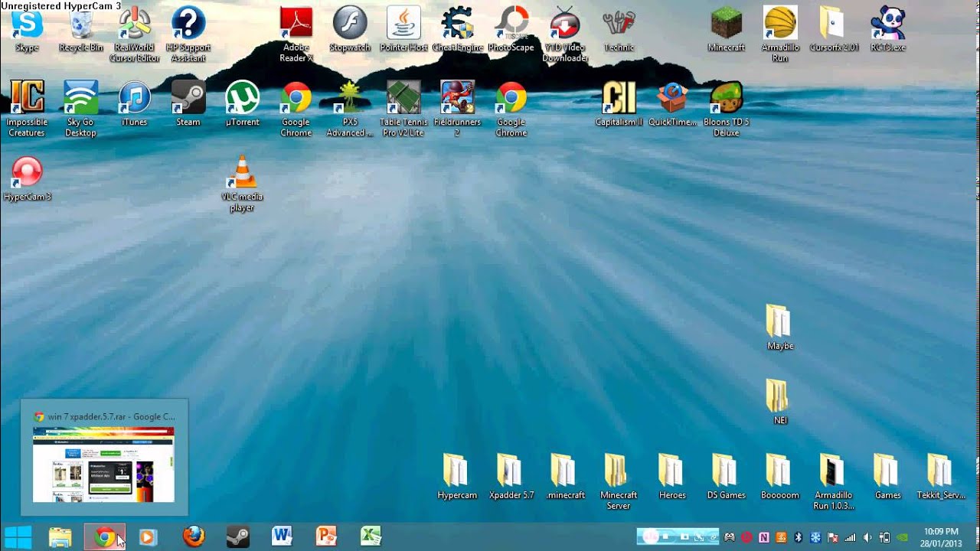
Task: Launch HyperCam 3 desktop shortcut
Action: click(x=27, y=178)
